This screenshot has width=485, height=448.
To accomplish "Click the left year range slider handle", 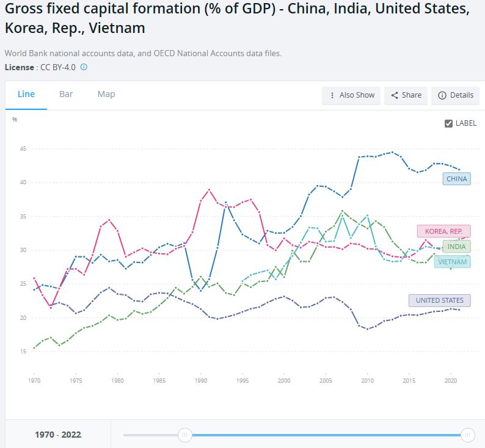I will [x=184, y=435].
